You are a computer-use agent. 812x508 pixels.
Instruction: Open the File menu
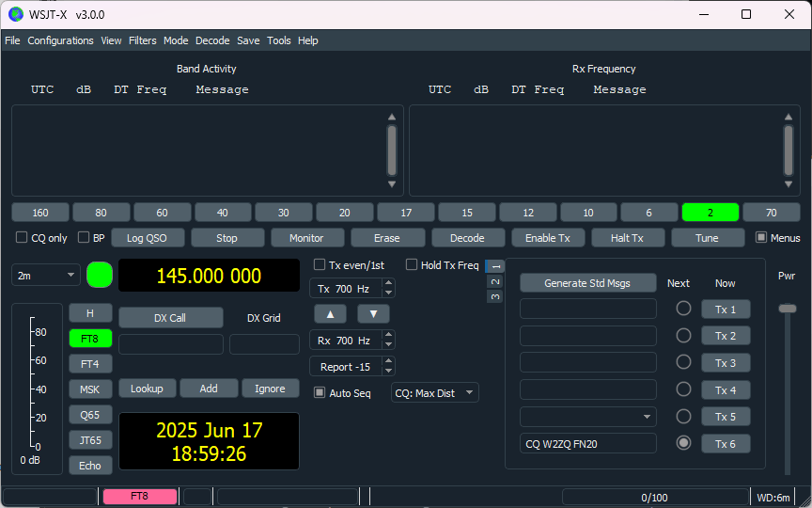(12, 40)
